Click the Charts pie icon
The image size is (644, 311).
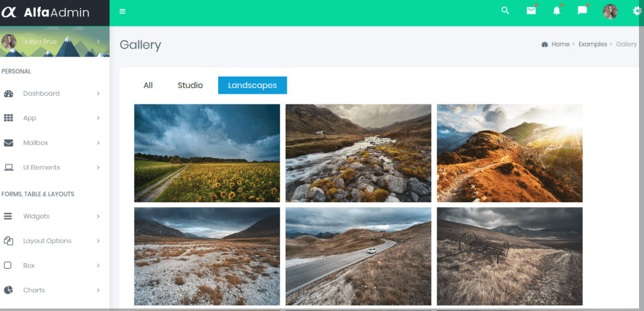pos(8,290)
